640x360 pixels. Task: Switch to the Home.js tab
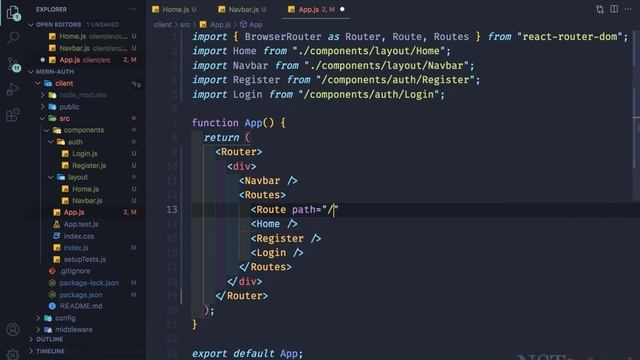(x=175, y=9)
